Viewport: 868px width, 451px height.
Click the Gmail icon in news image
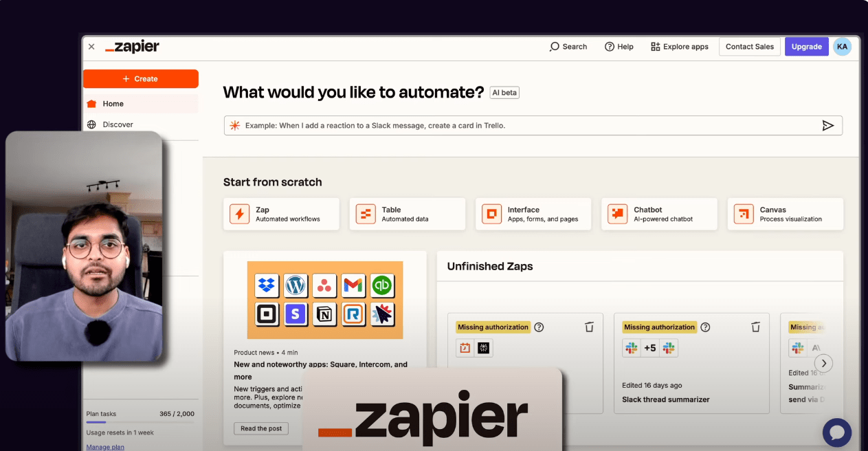coord(353,285)
